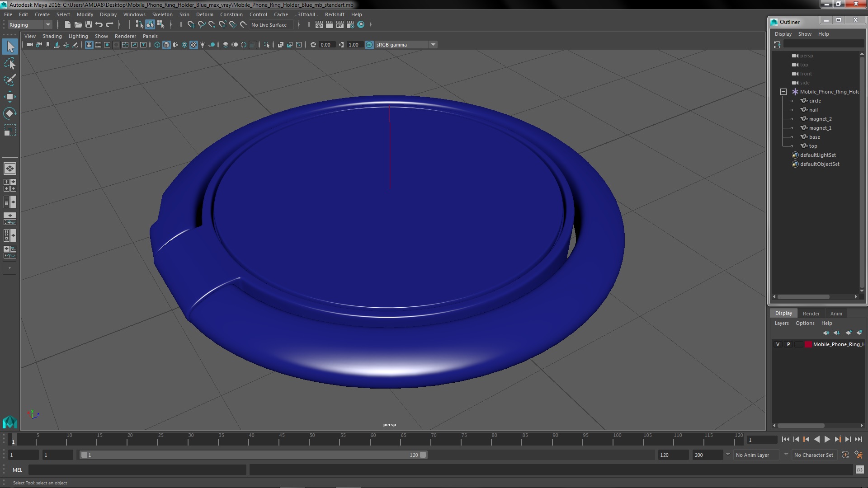Toggle the viewport grid display icon
This screenshot has height=488, width=868.
coord(89,45)
